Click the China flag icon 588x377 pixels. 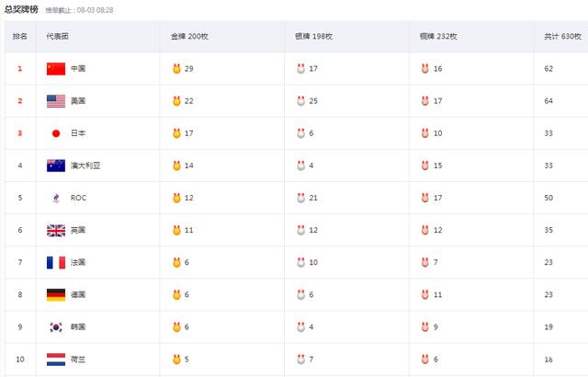point(56,69)
